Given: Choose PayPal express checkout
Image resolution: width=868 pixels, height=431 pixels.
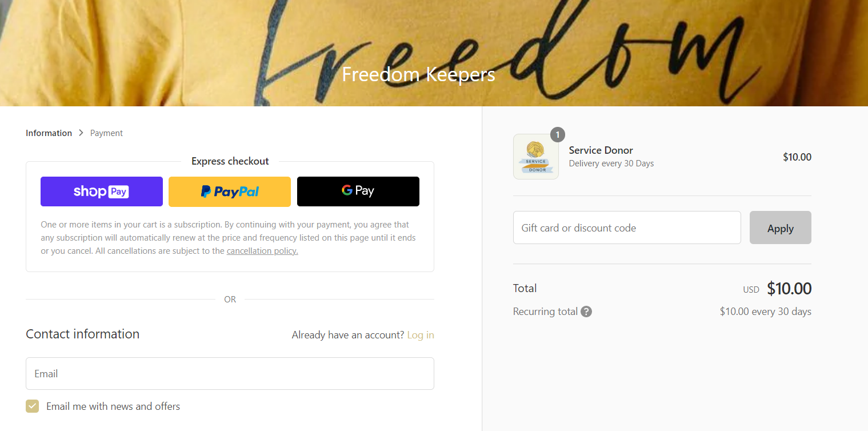Looking at the screenshot, I should (x=230, y=191).
